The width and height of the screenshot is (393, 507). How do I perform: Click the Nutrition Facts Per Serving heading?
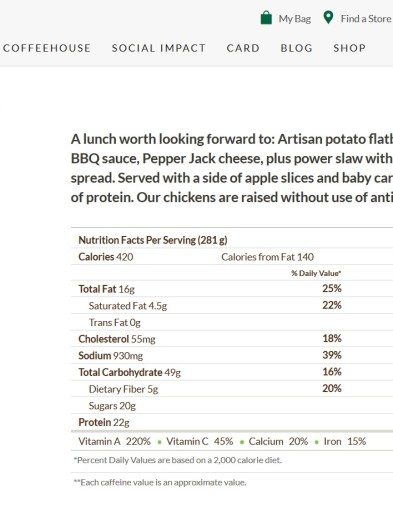153,240
